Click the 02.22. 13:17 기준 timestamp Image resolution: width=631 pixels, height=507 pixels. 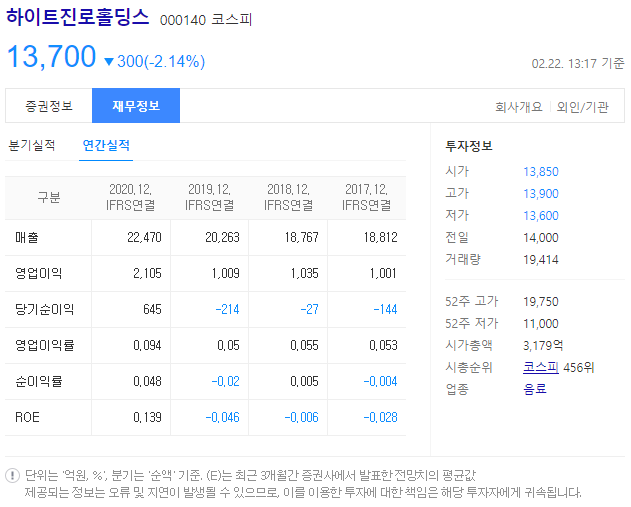578,63
